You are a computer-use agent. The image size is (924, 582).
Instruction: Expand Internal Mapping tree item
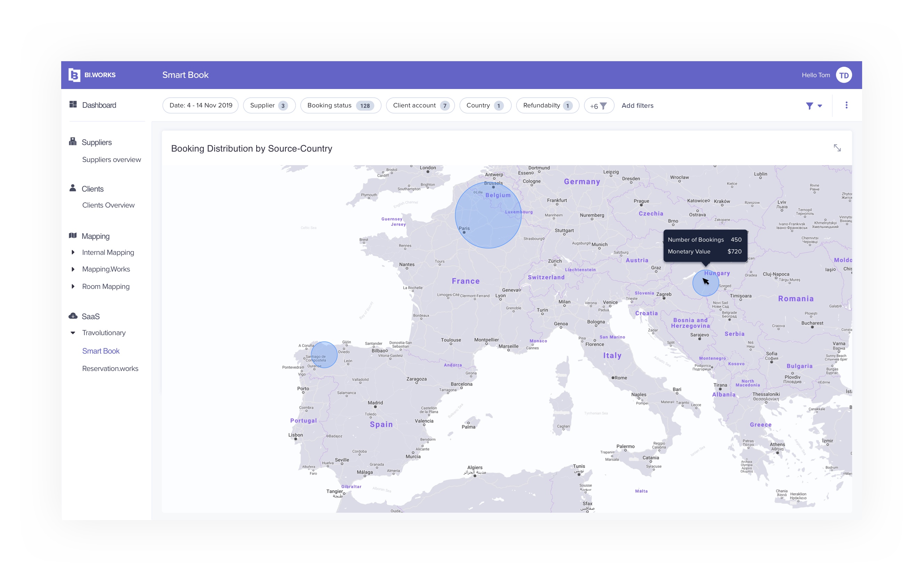pyautogui.click(x=73, y=252)
